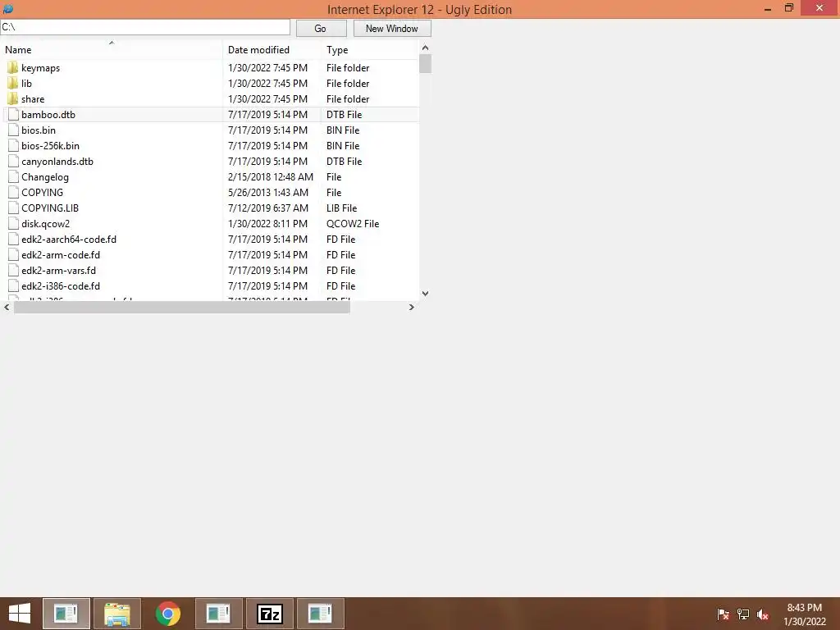The width and height of the screenshot is (840, 630).
Task: Click the edk2-i386-code.fd file icon
Action: coord(13,285)
